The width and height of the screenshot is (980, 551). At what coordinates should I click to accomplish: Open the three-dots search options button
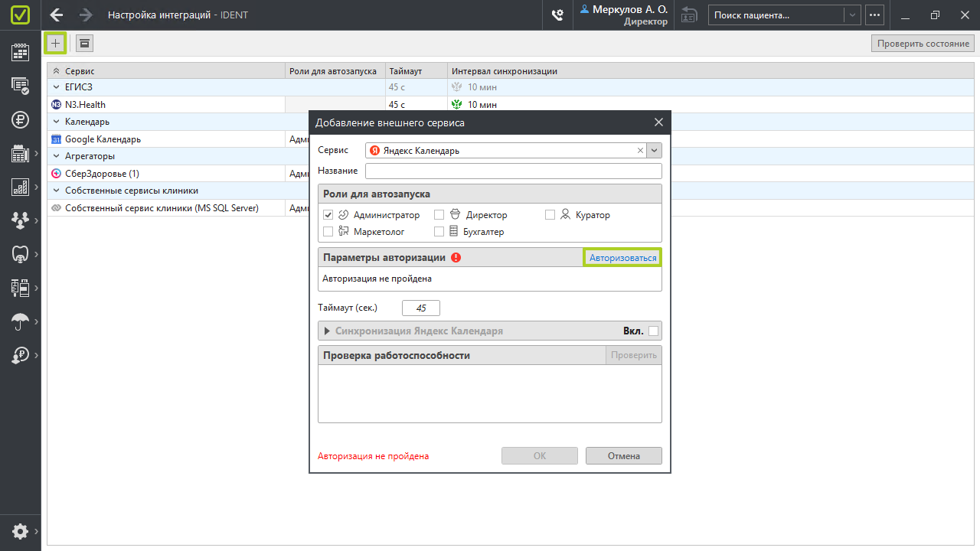click(x=875, y=15)
